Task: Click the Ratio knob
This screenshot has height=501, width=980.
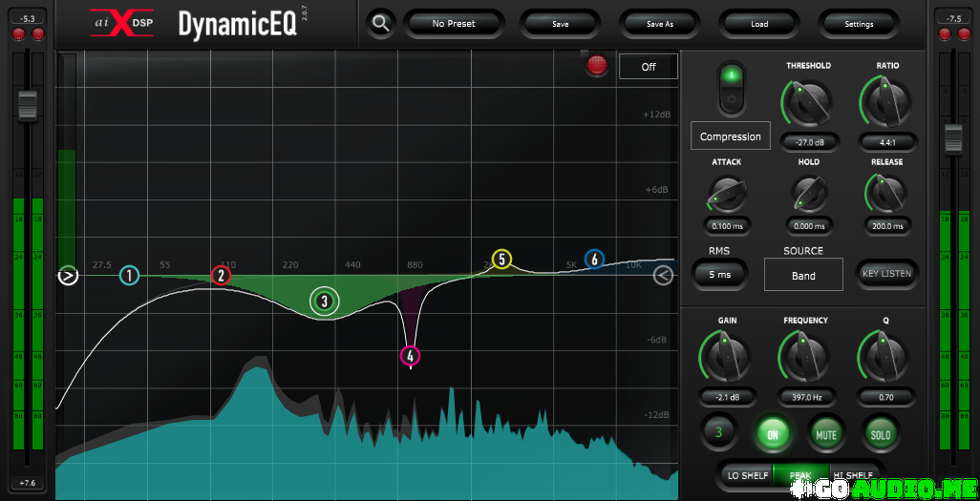Action: [x=887, y=103]
